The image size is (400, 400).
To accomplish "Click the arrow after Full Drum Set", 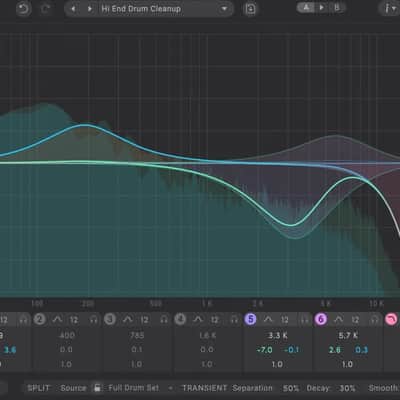I will click(171, 388).
